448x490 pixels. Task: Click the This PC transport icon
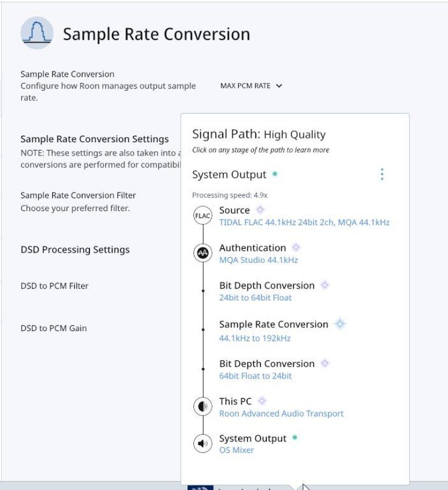tap(202, 406)
